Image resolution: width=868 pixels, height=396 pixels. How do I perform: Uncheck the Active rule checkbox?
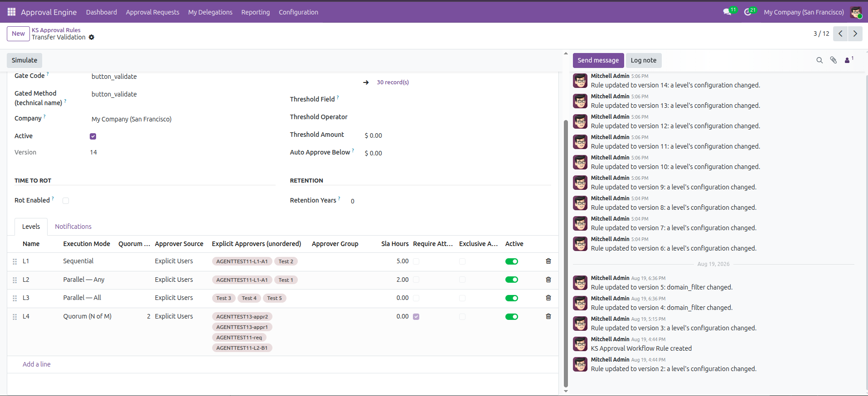(93, 136)
